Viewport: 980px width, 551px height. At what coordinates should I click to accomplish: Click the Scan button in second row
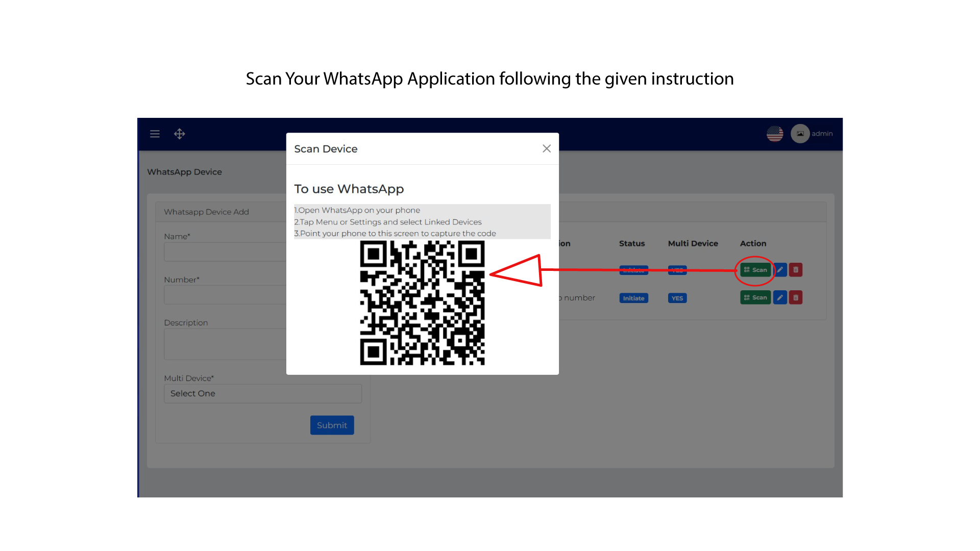[x=755, y=297]
